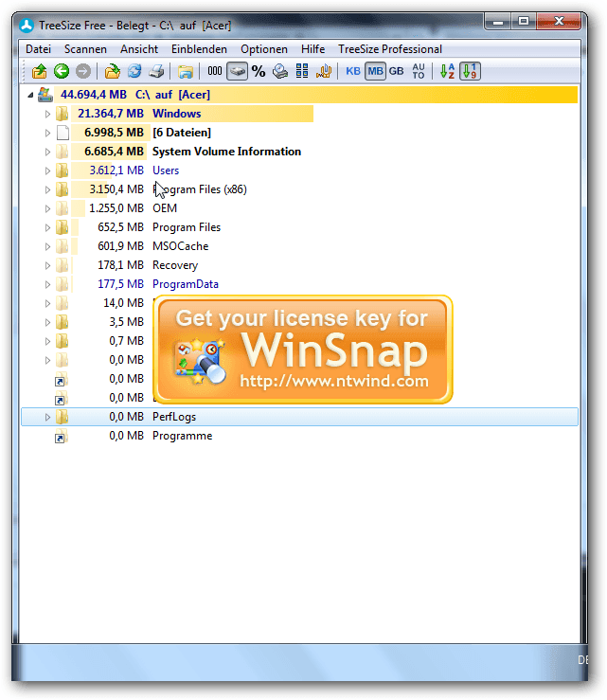The width and height of the screenshot is (607, 700).
Task: Open the Datei menu
Action: point(39,49)
